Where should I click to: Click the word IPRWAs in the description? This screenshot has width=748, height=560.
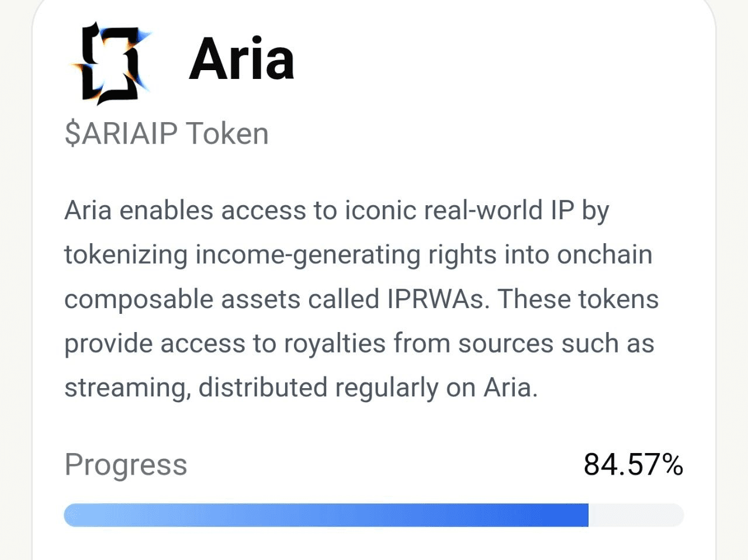pyautogui.click(x=435, y=299)
